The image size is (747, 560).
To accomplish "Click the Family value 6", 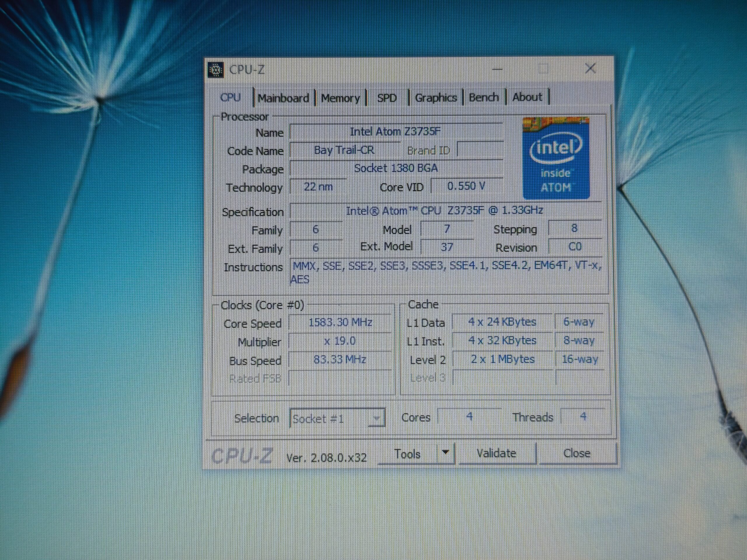I will (x=316, y=229).
